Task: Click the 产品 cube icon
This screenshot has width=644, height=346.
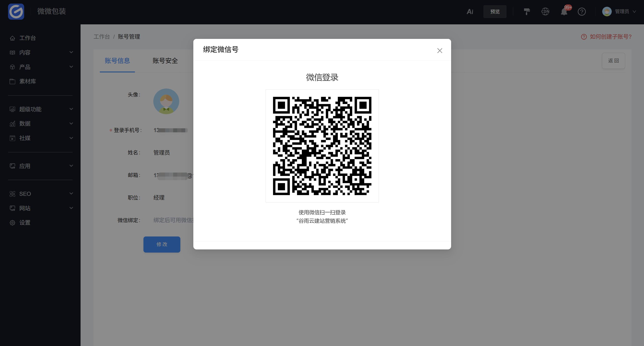Action: [x=12, y=67]
